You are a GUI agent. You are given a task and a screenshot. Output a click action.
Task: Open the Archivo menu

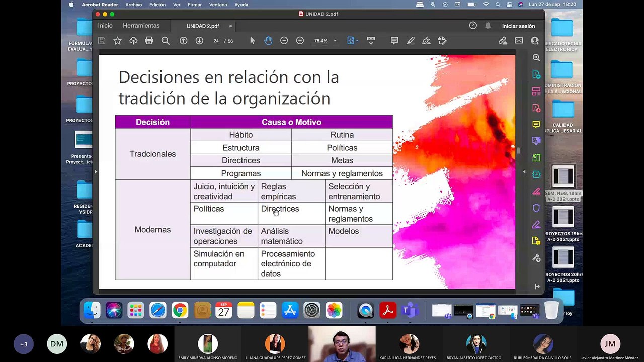[134, 5]
